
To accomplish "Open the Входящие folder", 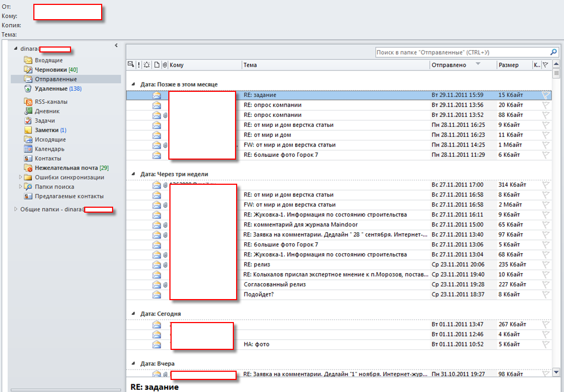I will pos(49,60).
